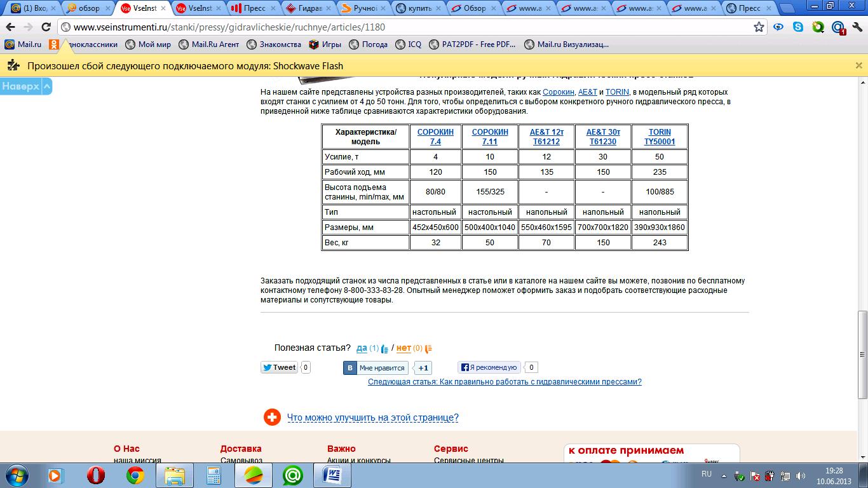Open Windows Explorer from the taskbar
The image size is (868, 488).
click(175, 475)
